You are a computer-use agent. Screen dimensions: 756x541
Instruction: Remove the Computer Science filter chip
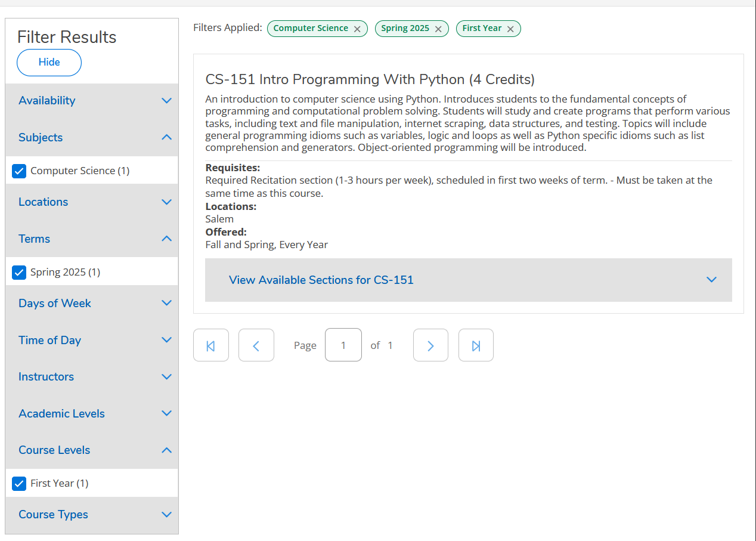(x=357, y=29)
